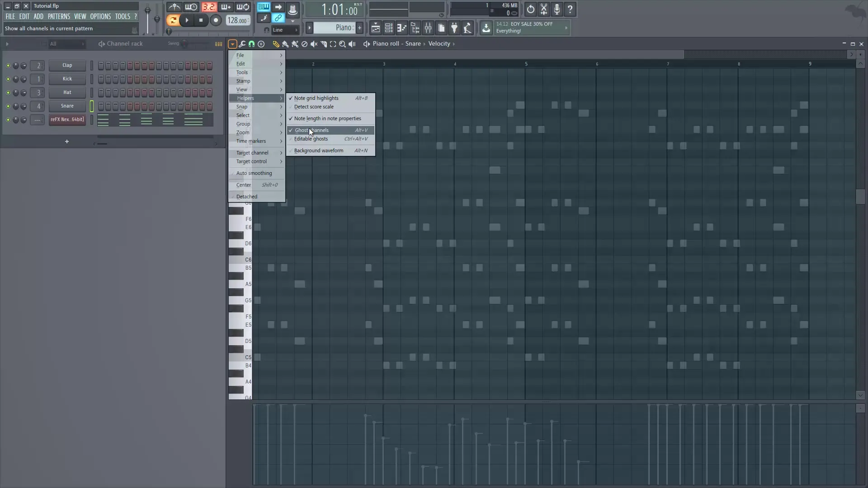This screenshot has height=488, width=868.
Task: Mute the Clap channel in the Channel rack
Action: point(8,65)
